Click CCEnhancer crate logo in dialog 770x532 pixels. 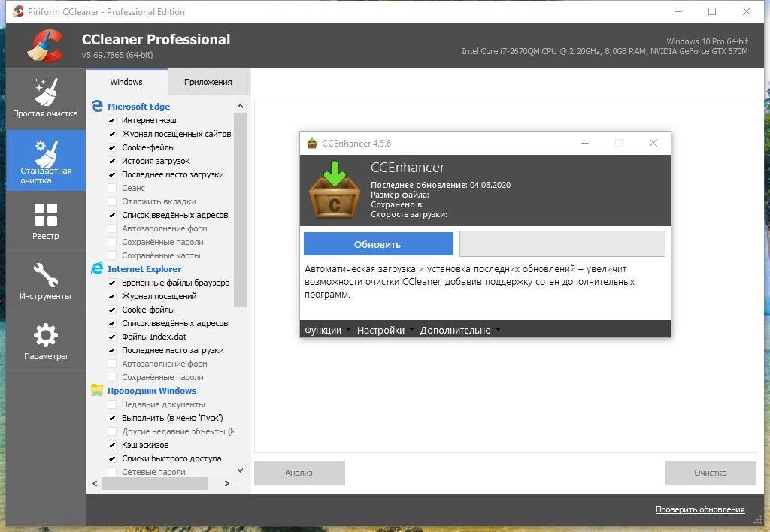click(x=335, y=189)
